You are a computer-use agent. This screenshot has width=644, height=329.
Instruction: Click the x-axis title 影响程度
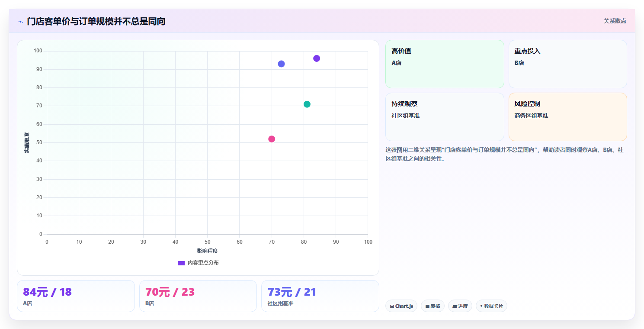coord(207,251)
